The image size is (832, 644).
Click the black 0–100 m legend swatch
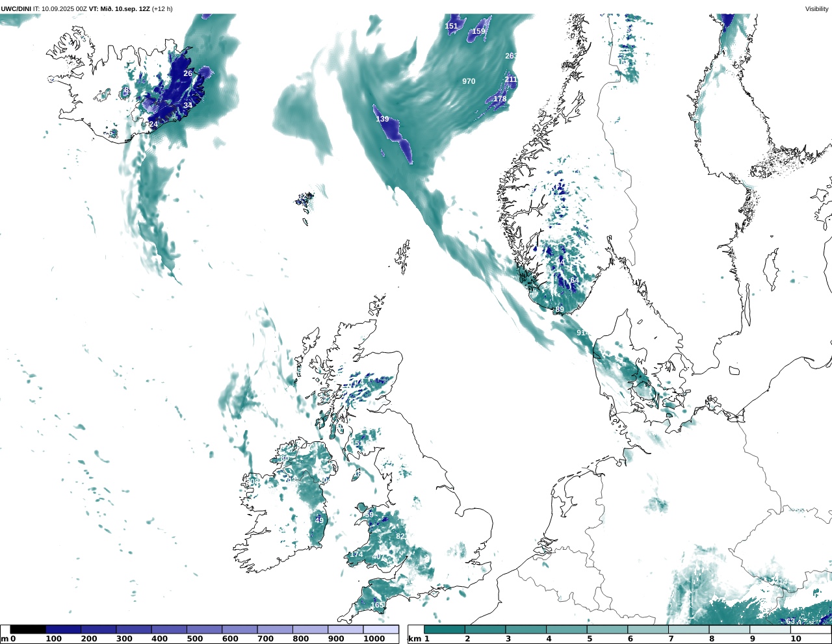pos(28,629)
